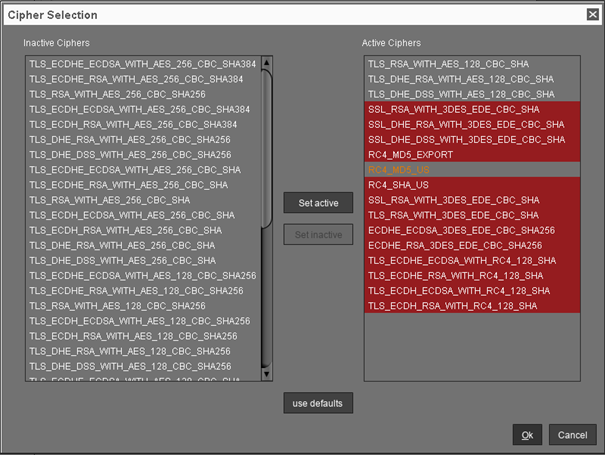Choose active cipher TLS_DHE_RSA_WITH_AES_128_CBC_SHA

point(460,79)
